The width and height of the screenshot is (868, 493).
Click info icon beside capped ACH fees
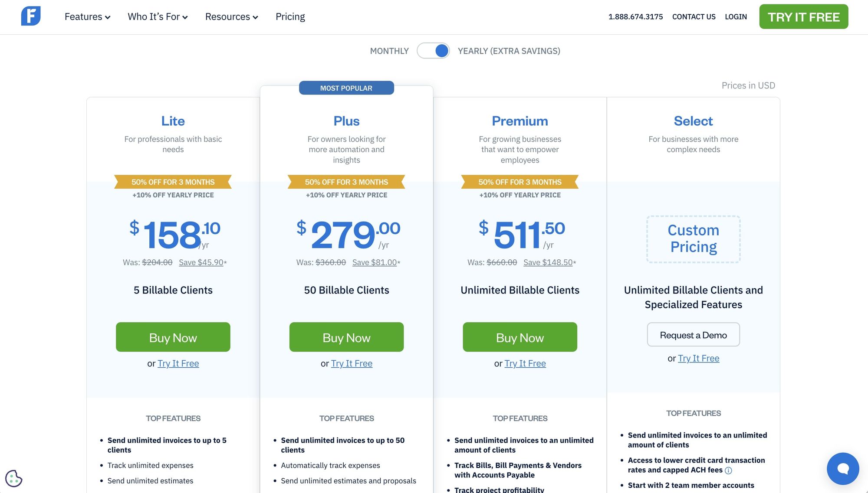point(728,470)
